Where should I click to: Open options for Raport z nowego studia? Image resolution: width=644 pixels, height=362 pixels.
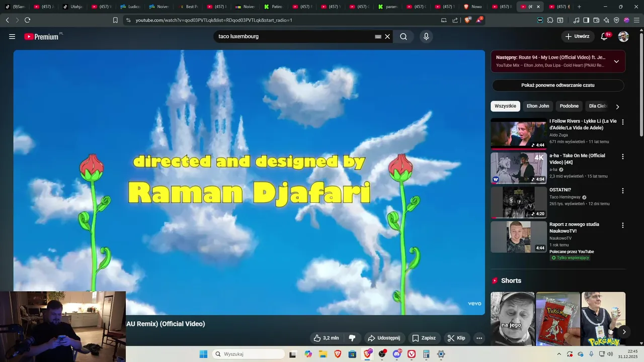tap(623, 225)
